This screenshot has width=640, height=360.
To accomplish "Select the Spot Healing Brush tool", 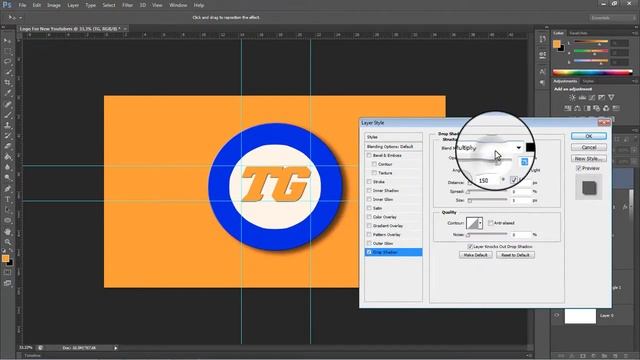I will (7, 104).
